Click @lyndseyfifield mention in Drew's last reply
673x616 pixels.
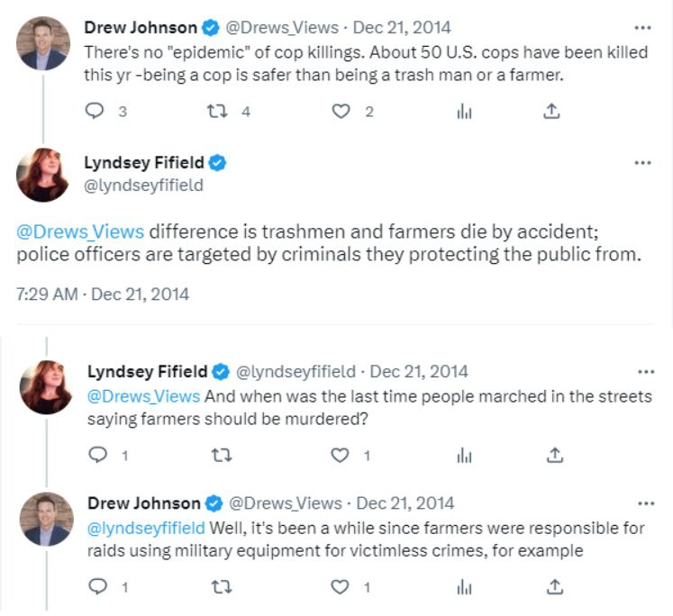146,527
